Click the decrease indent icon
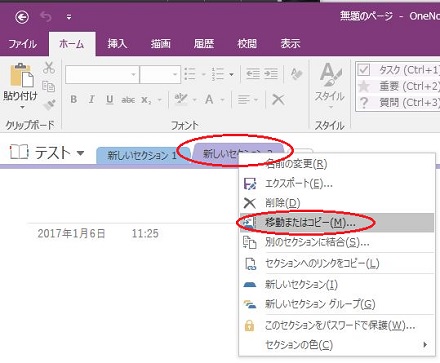440x363 pixels. click(253, 73)
